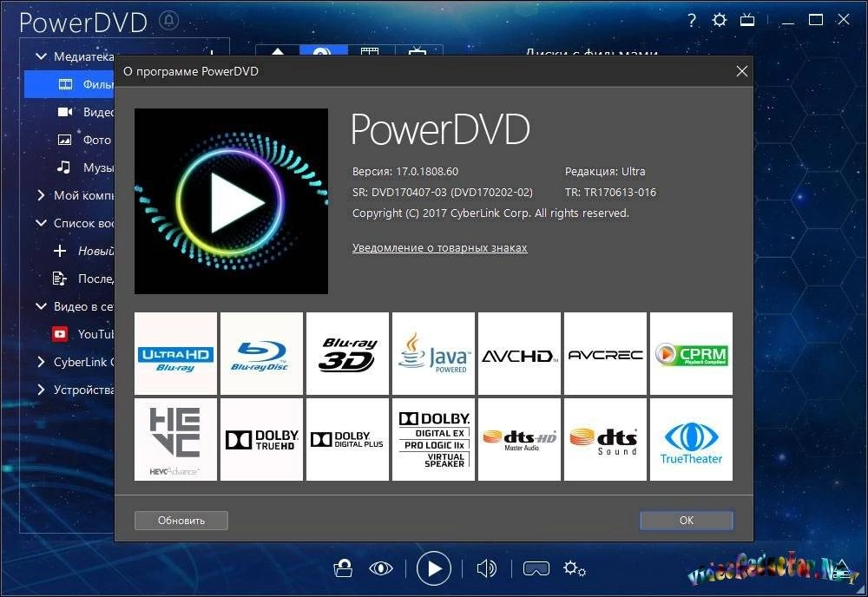
Task: Enable VR mode headset icon
Action: point(536,568)
